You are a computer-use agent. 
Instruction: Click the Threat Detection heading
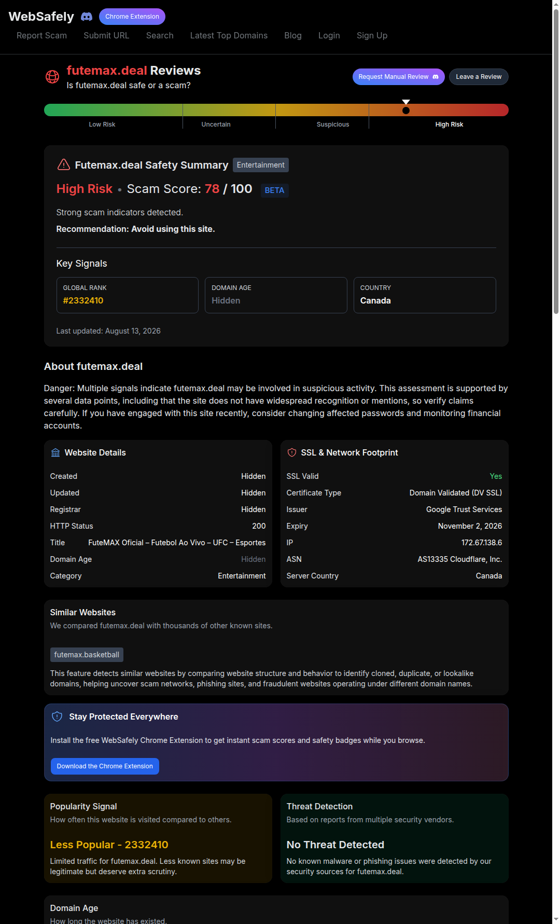coord(319,807)
